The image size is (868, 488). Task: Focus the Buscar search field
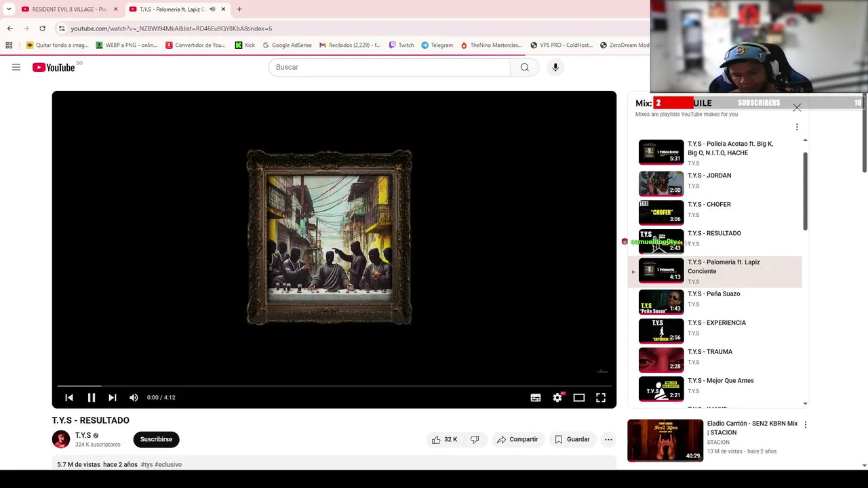[389, 67]
